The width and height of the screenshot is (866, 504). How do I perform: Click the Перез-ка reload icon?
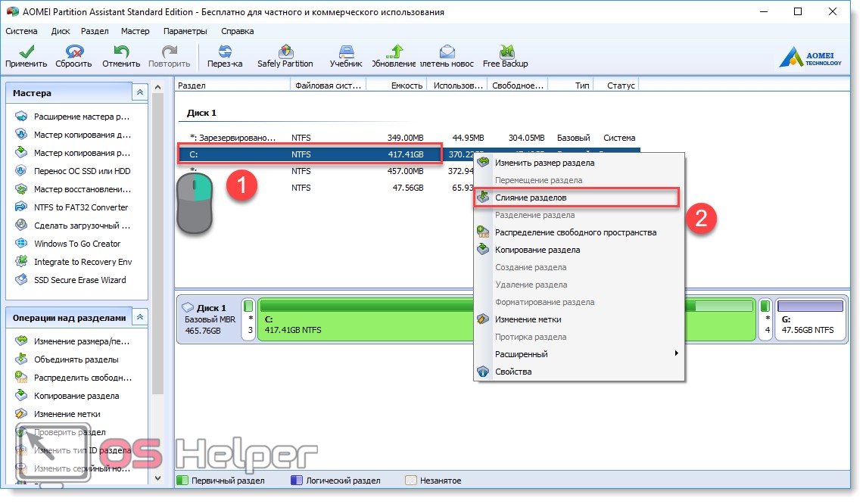click(225, 52)
